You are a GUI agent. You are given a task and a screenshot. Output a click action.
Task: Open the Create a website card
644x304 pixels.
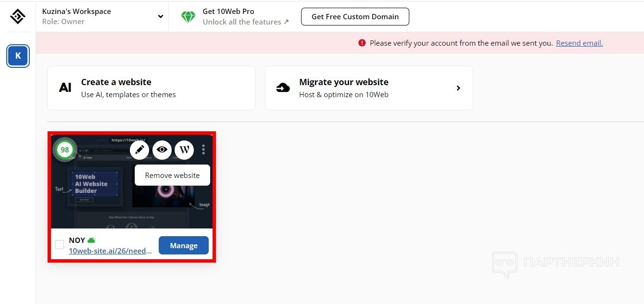[x=151, y=88]
